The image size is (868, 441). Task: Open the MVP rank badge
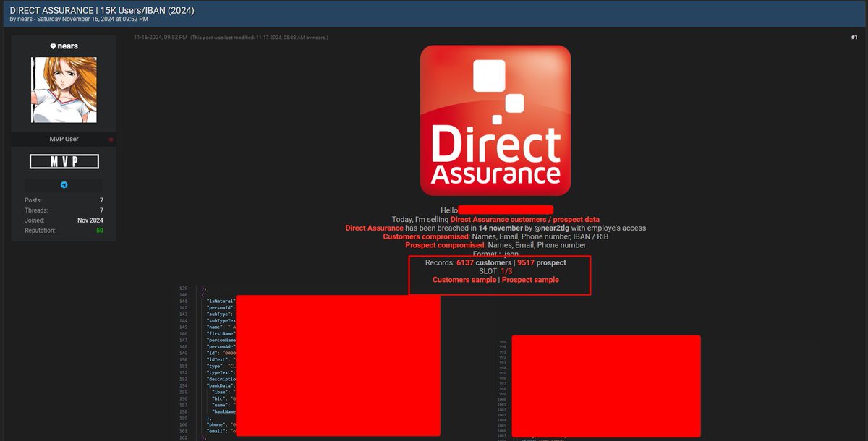(x=64, y=161)
